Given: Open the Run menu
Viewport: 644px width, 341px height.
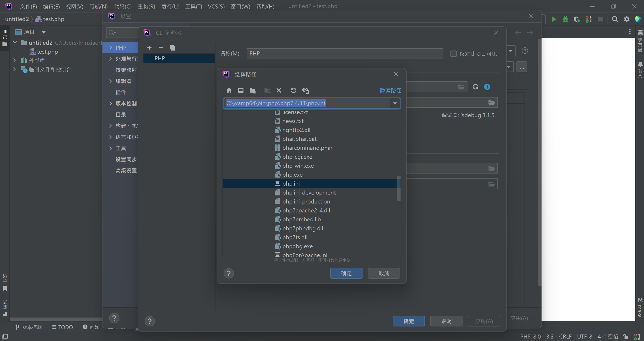Looking at the screenshot, I should click(x=170, y=6).
